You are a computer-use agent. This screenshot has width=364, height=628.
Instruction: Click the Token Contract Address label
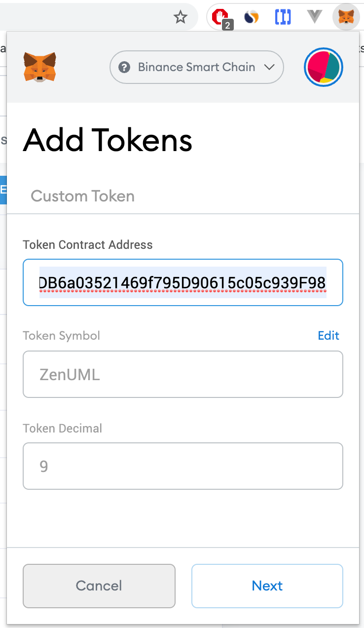88,244
